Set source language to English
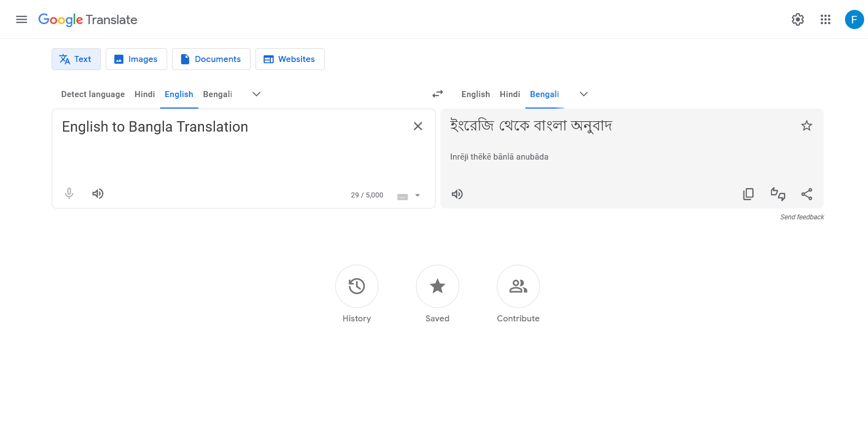This screenshot has width=868, height=425. tap(179, 94)
